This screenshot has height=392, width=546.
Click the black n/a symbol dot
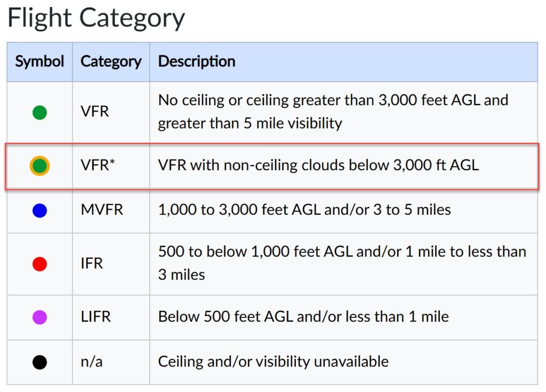(39, 362)
